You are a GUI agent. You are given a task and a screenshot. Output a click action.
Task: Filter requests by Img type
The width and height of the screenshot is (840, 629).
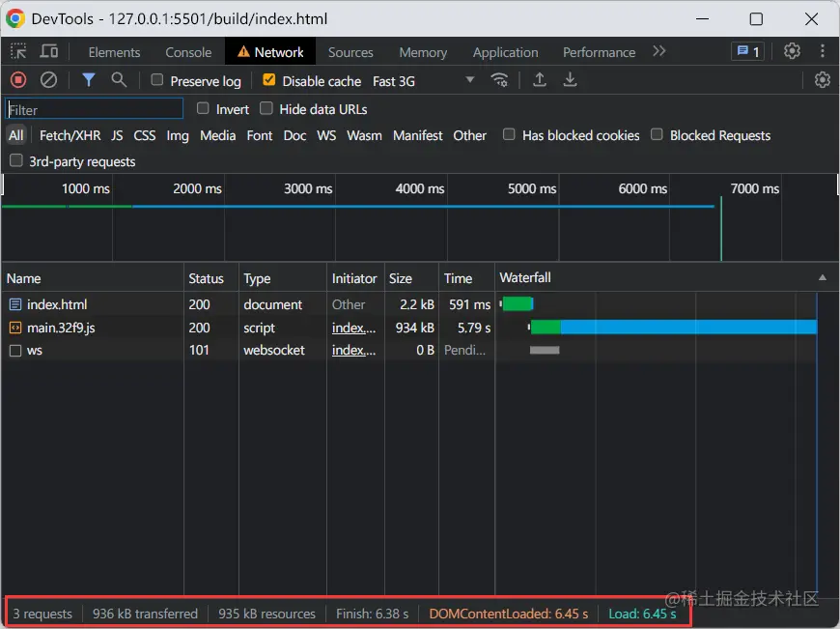178,135
